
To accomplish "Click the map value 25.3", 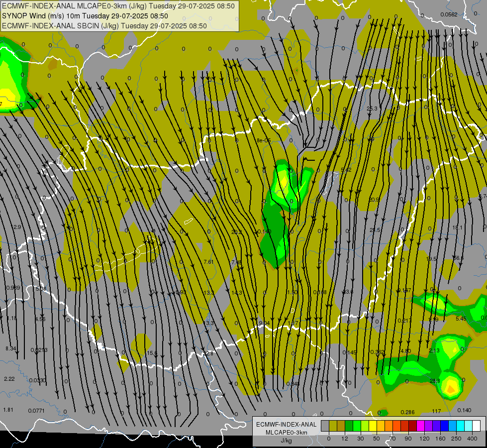I will [x=372, y=109].
